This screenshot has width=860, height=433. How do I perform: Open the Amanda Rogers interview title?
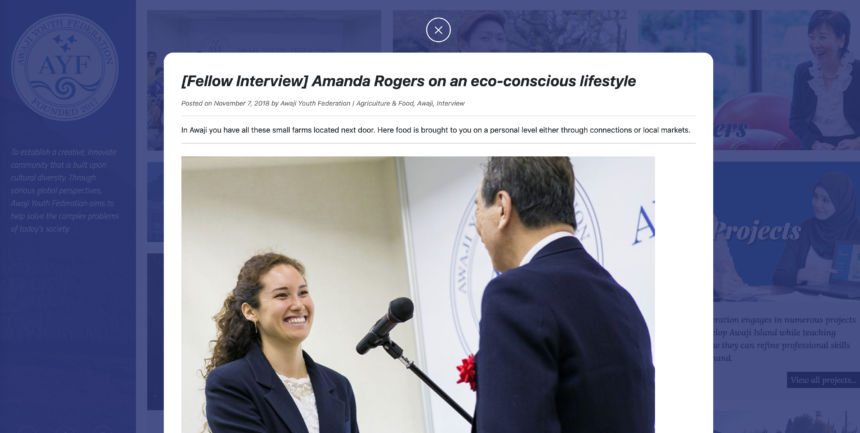409,81
